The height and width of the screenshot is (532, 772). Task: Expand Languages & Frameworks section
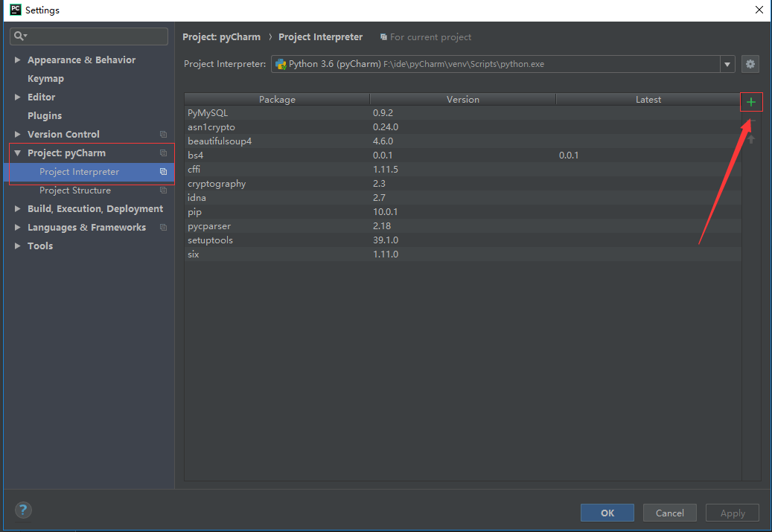17,228
